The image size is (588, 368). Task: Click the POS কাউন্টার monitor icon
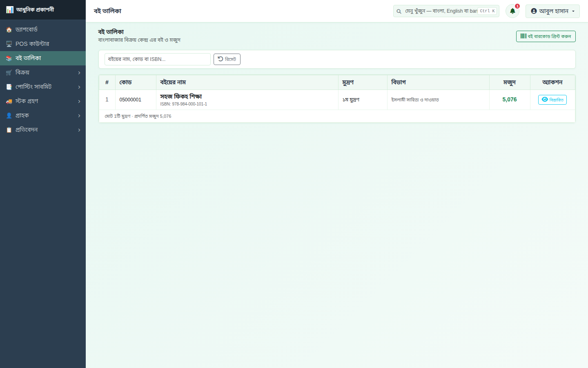click(x=9, y=44)
